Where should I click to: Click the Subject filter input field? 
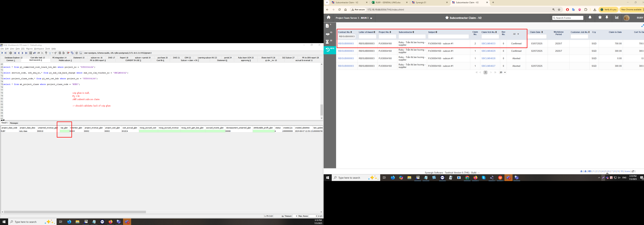(x=448, y=37)
